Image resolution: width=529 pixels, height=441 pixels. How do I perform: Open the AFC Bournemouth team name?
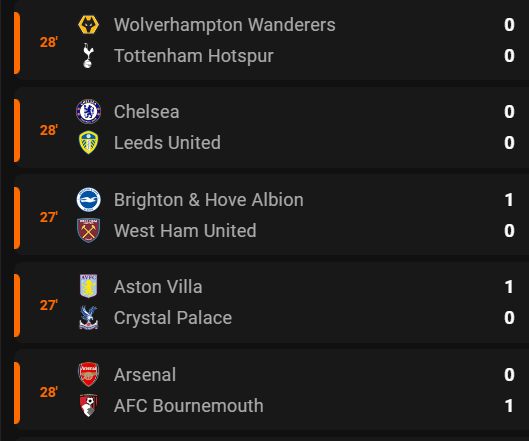point(189,406)
